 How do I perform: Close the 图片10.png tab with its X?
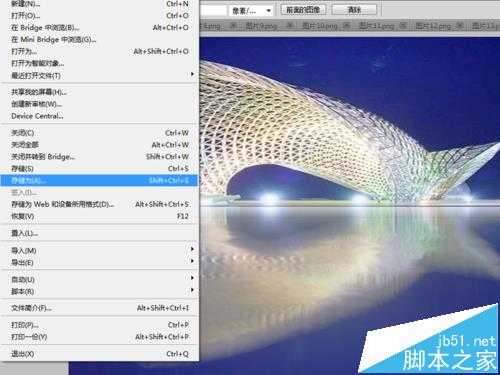(346, 25)
